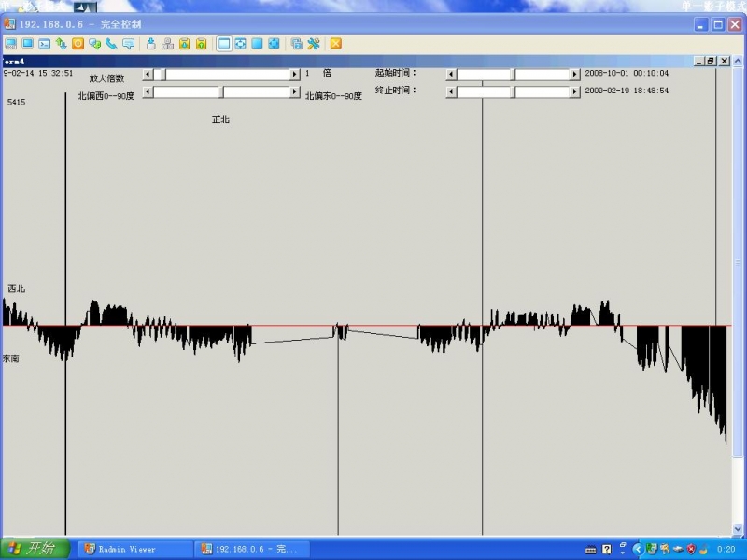Start Voice Chat with the phone icon

[111, 44]
